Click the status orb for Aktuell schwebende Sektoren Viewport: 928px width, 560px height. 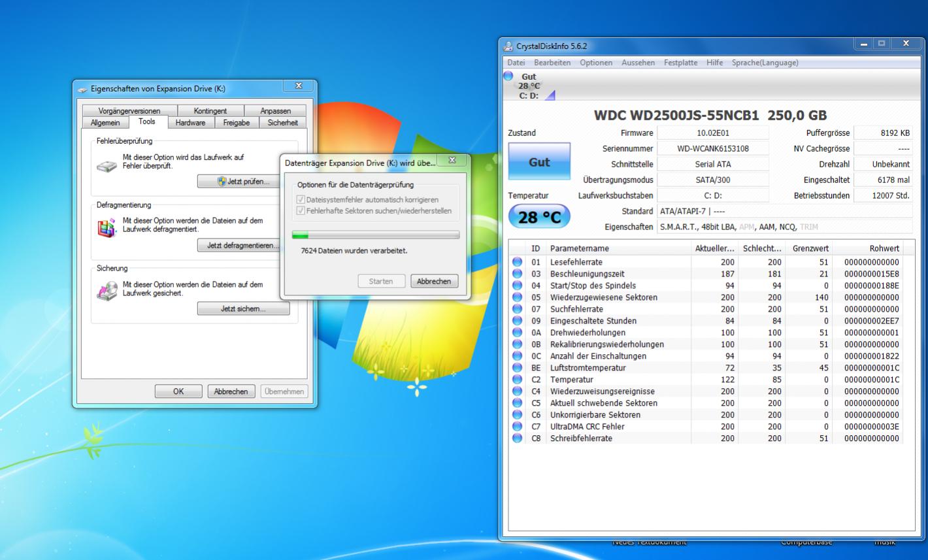click(x=518, y=403)
